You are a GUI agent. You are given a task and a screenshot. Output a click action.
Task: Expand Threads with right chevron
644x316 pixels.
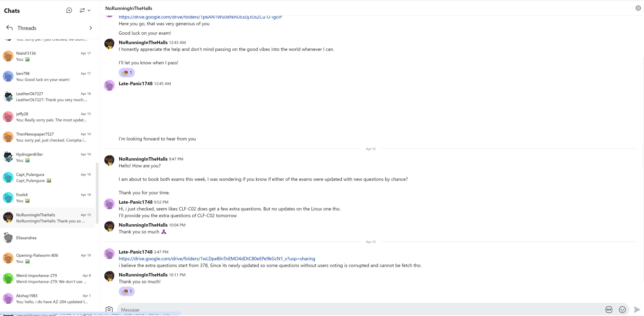click(x=91, y=28)
